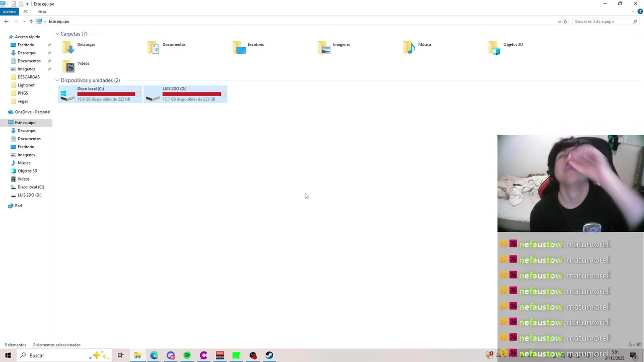The image size is (644, 362).
Task: Open the Música folder in Carpetas
Action: [417, 47]
